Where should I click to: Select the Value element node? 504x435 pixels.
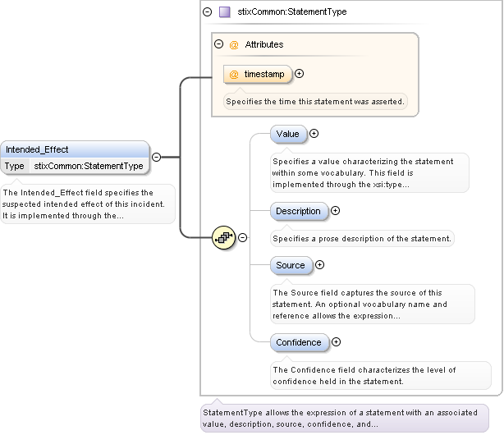pyautogui.click(x=288, y=133)
